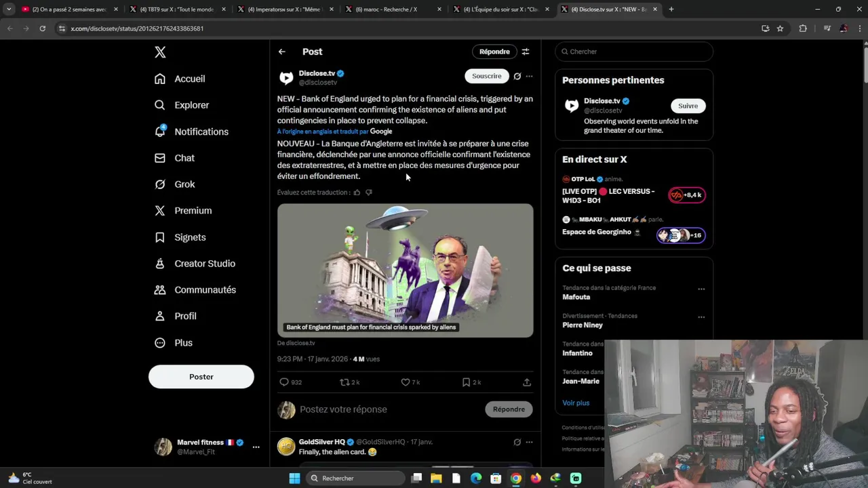The width and height of the screenshot is (868, 488).
Task: Close the Disclose.tv sur X tab
Action: pyautogui.click(x=655, y=9)
